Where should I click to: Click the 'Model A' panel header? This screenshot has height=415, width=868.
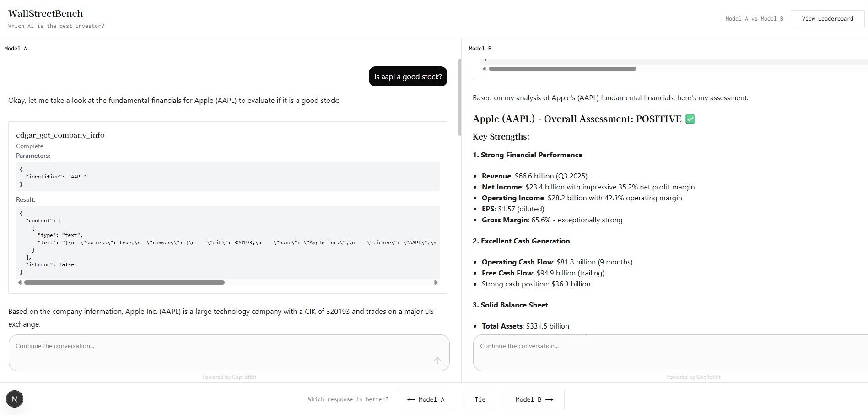tap(16, 49)
